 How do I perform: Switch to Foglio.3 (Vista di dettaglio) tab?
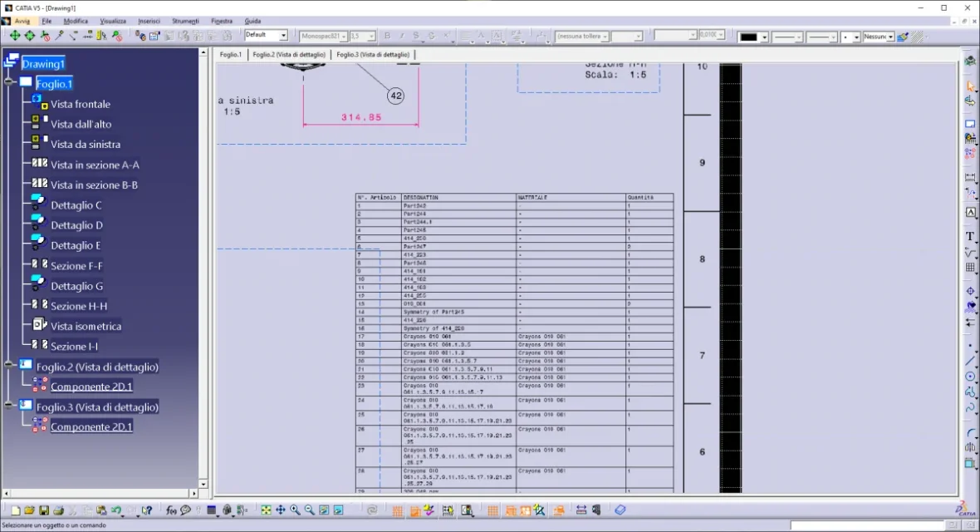tap(374, 55)
